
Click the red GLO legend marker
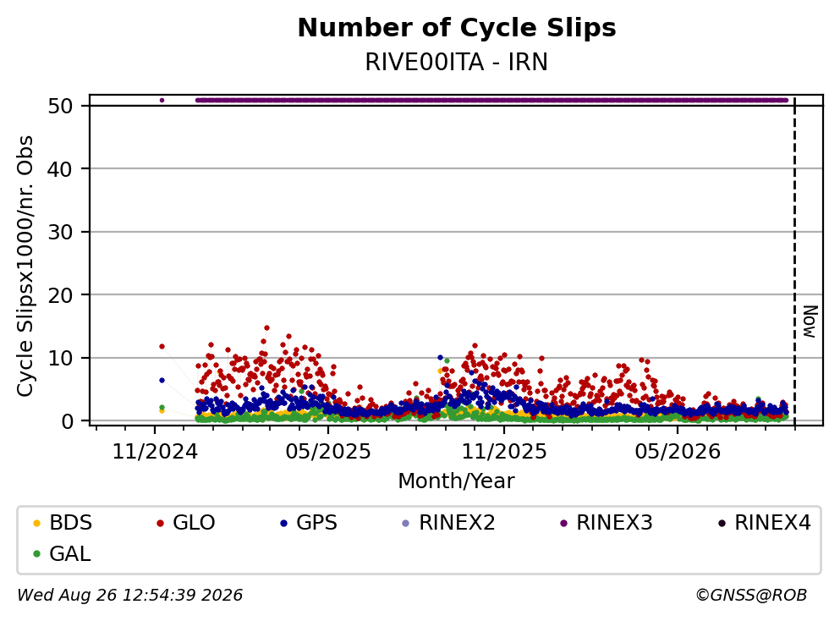tap(160, 523)
